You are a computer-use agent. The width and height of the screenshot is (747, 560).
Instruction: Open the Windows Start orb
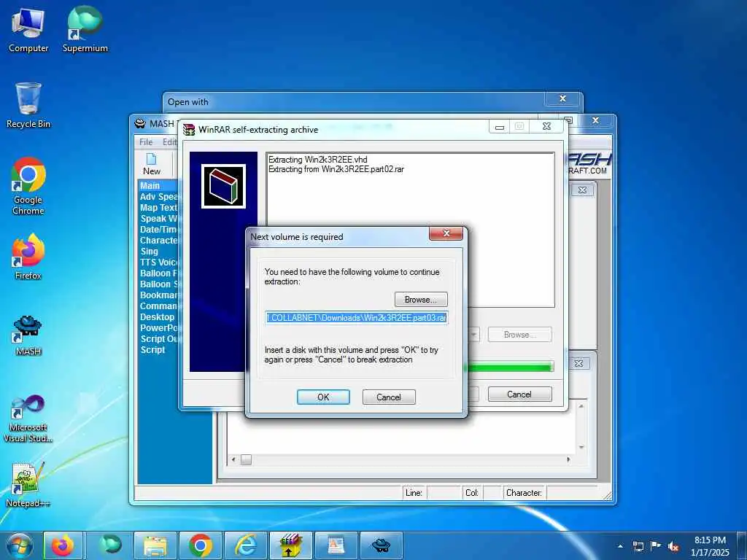19,545
